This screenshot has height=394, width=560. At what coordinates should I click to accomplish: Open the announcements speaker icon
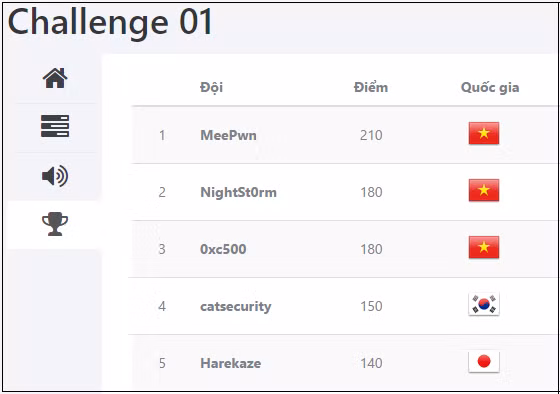tap(55, 176)
